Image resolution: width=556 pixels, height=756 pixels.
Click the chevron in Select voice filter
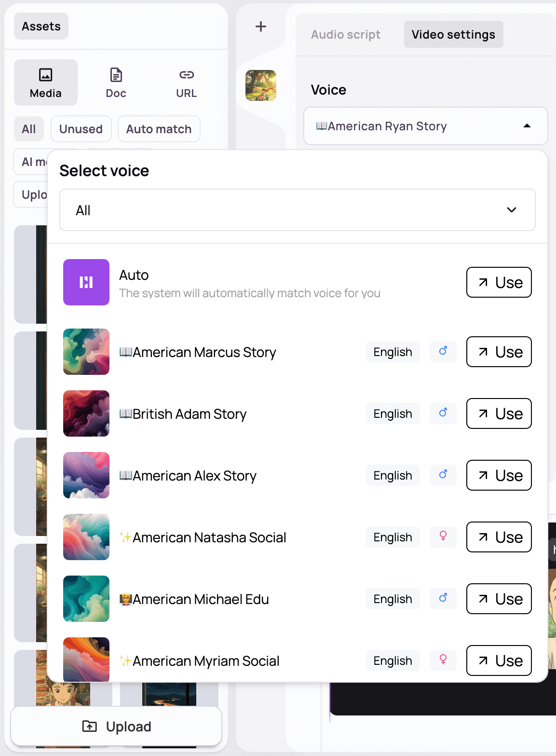[x=512, y=210]
